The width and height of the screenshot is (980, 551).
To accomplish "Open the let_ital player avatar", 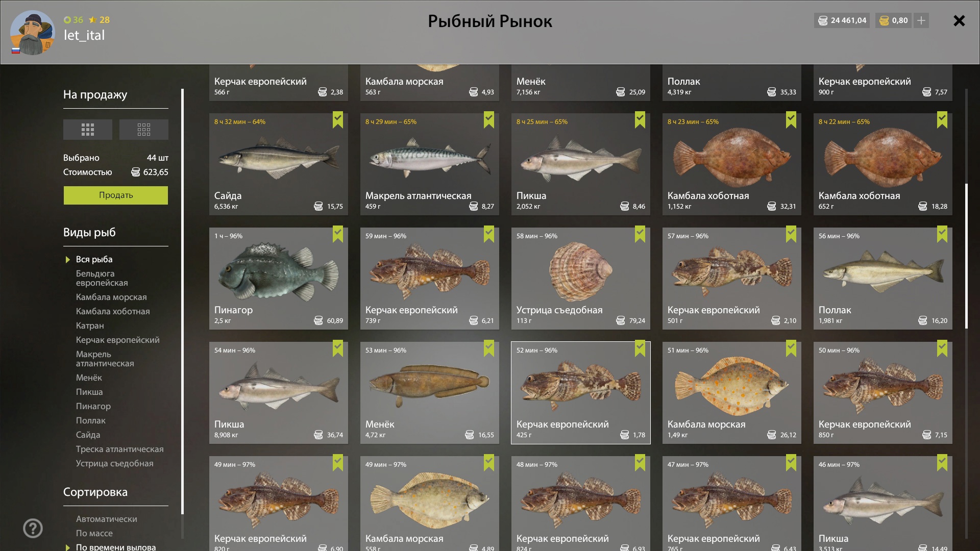I will pos(33,33).
